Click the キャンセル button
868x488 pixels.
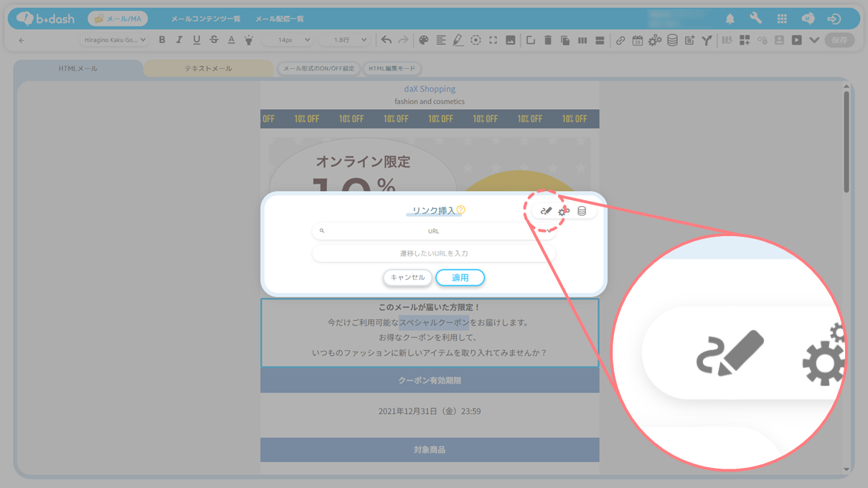[x=407, y=278]
